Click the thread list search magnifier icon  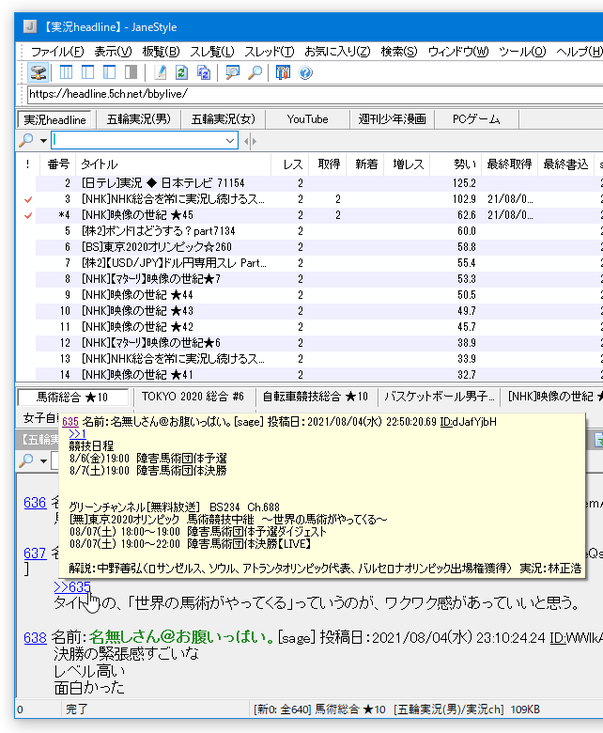[26, 140]
